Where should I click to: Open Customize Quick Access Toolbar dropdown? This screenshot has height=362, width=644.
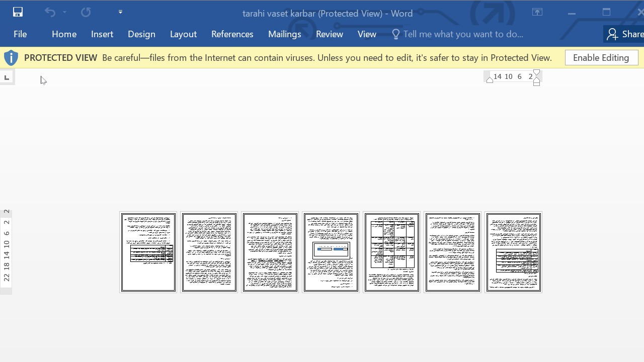coord(120,12)
